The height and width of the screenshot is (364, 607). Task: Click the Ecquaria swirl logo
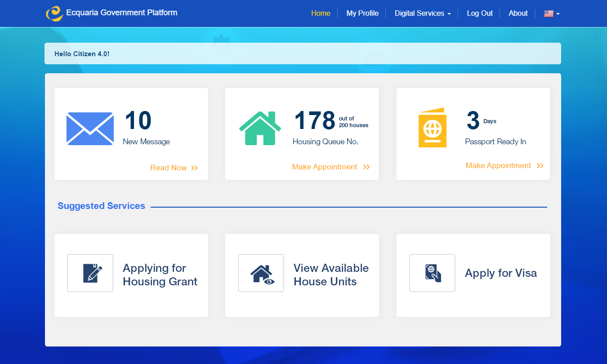pyautogui.click(x=54, y=13)
